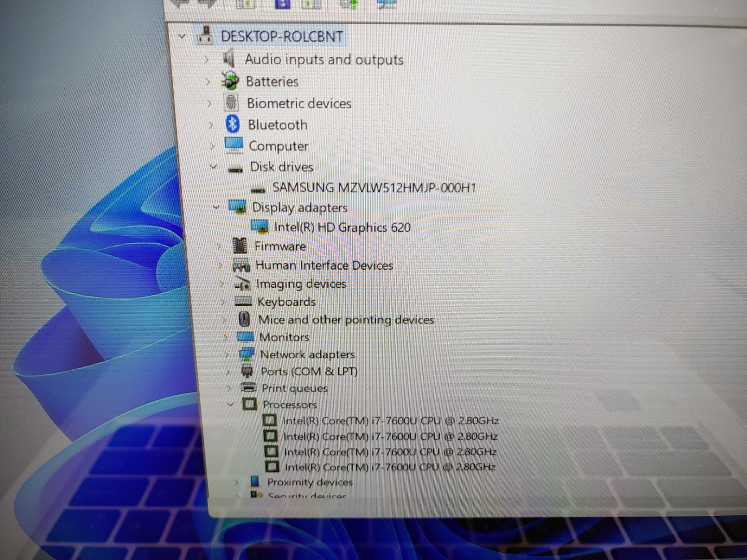
Task: Click the Computer category monitor icon
Action: point(233,145)
